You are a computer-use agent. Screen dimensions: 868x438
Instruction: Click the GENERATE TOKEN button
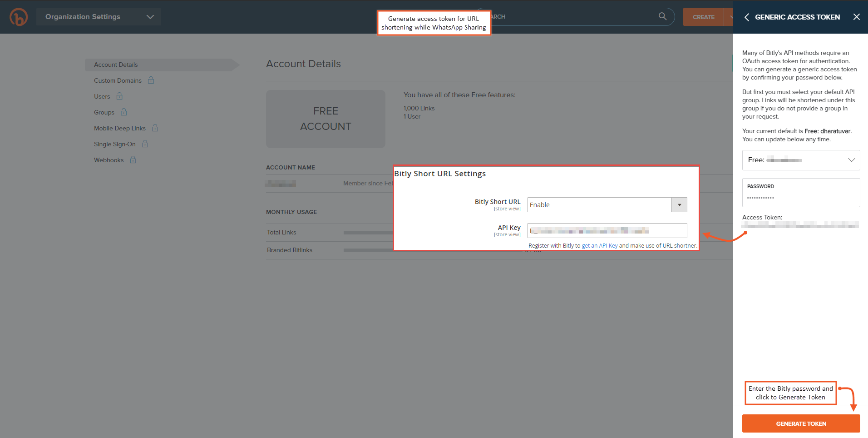(x=801, y=423)
